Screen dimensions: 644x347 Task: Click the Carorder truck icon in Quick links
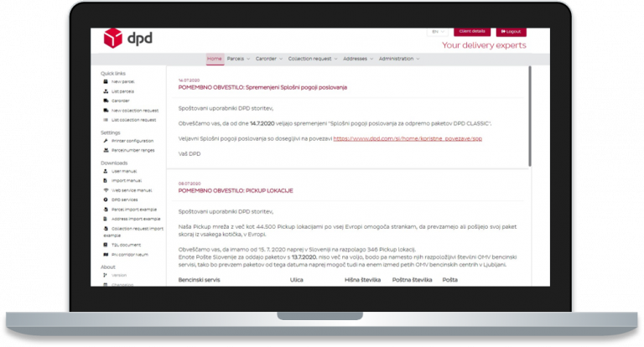point(106,101)
